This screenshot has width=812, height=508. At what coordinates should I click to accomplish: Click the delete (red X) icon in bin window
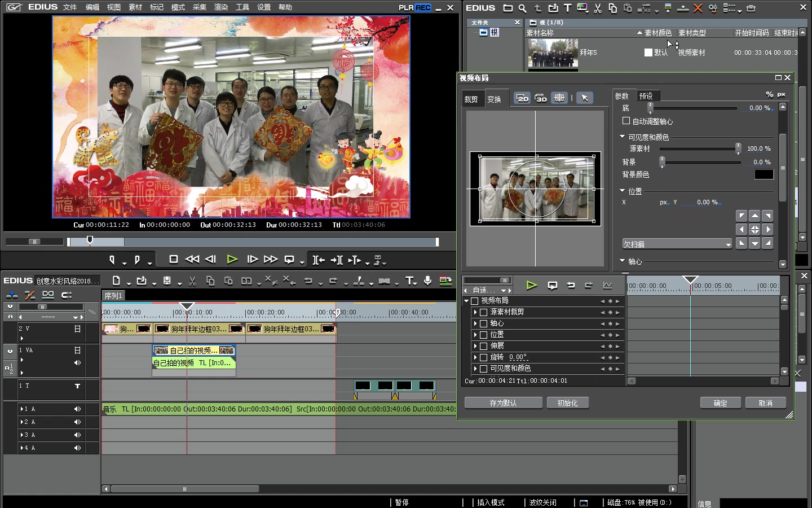coord(698,8)
